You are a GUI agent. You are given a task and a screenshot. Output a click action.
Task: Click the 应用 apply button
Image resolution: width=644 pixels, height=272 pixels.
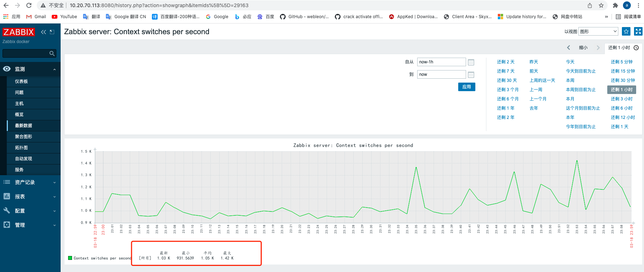466,87
